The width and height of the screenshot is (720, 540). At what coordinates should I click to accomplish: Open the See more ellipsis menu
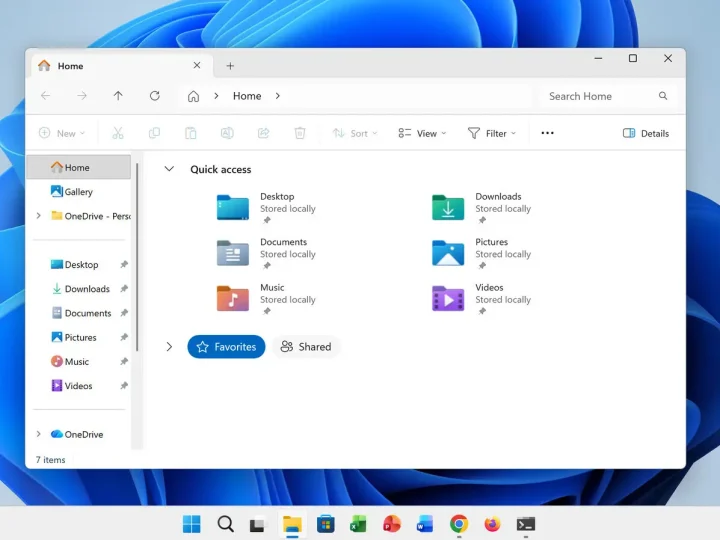coord(547,133)
